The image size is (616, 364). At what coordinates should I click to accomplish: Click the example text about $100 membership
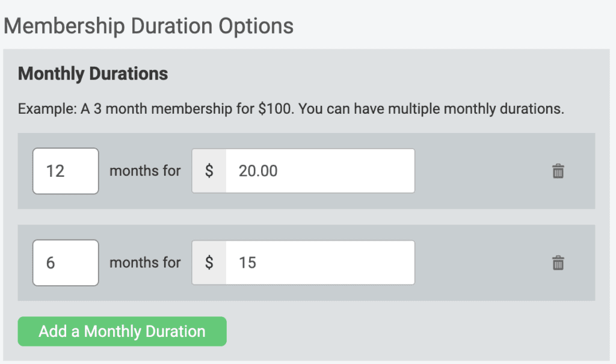point(291,109)
